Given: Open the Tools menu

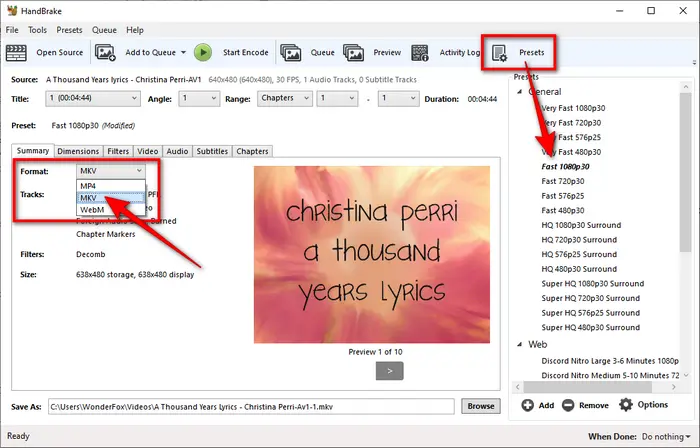Looking at the screenshot, I should tap(37, 30).
